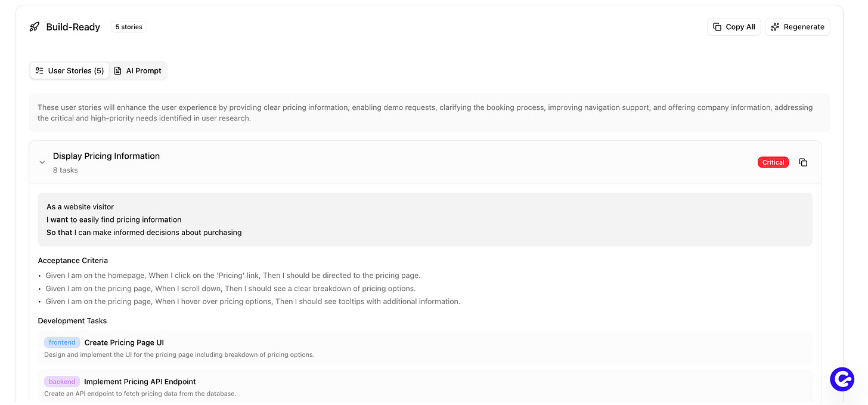Open the blue chat widget bubble
868x405 pixels.
point(842,379)
